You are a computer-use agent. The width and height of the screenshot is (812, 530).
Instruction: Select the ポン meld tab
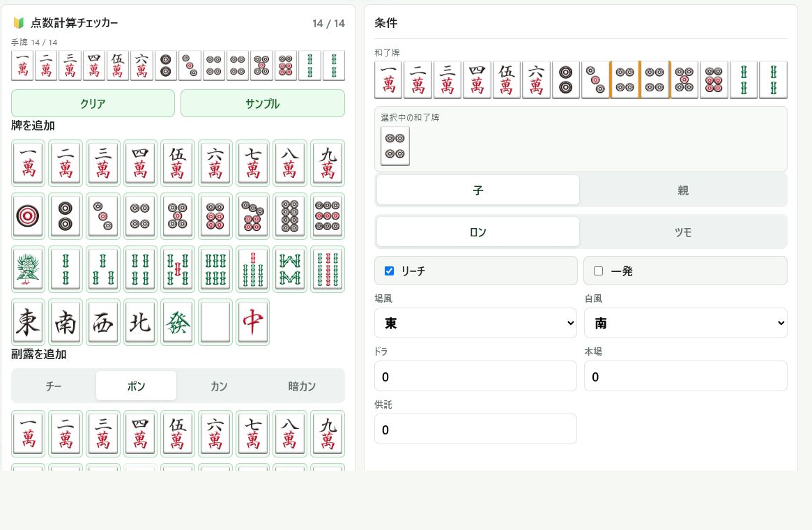pos(136,386)
